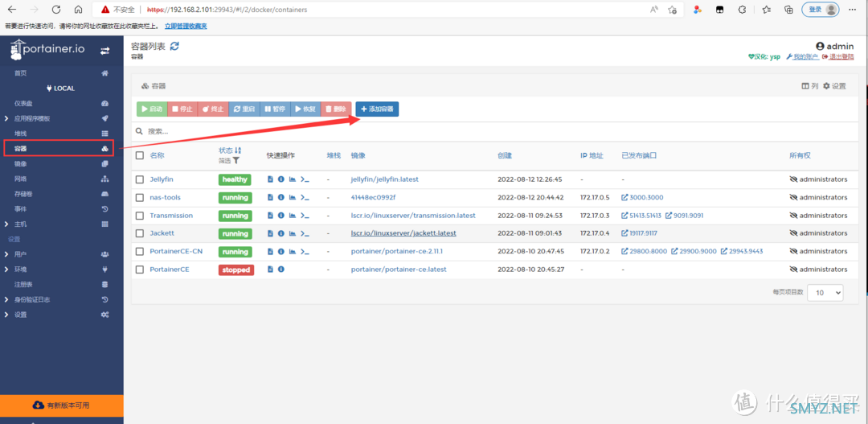868x424 pixels.
Task: Go back with browser back arrow
Action: pyautogui.click(x=11, y=10)
